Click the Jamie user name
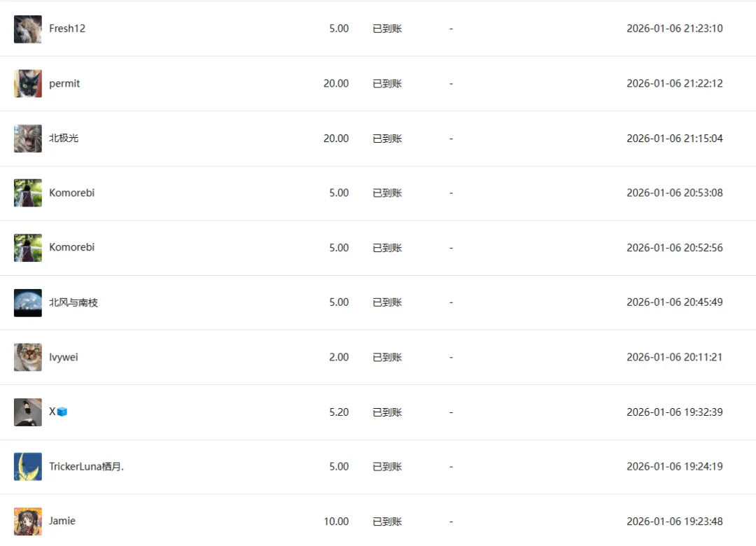 pos(62,521)
